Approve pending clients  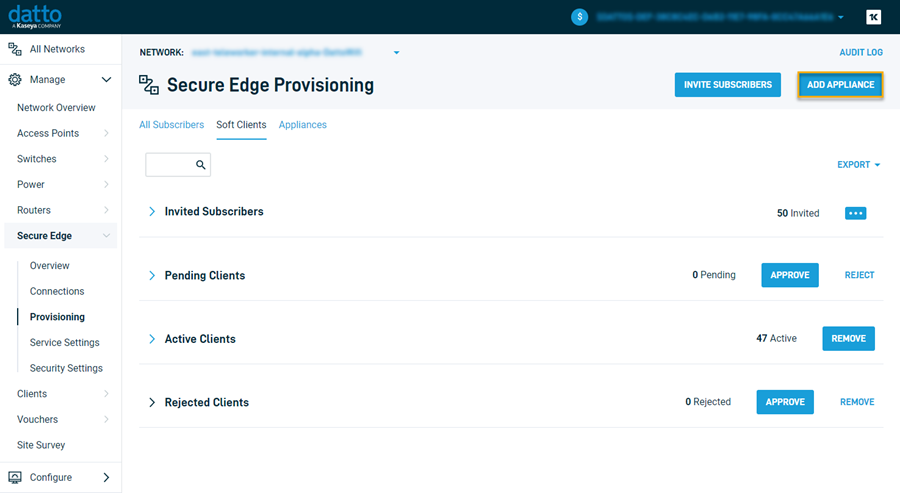790,275
